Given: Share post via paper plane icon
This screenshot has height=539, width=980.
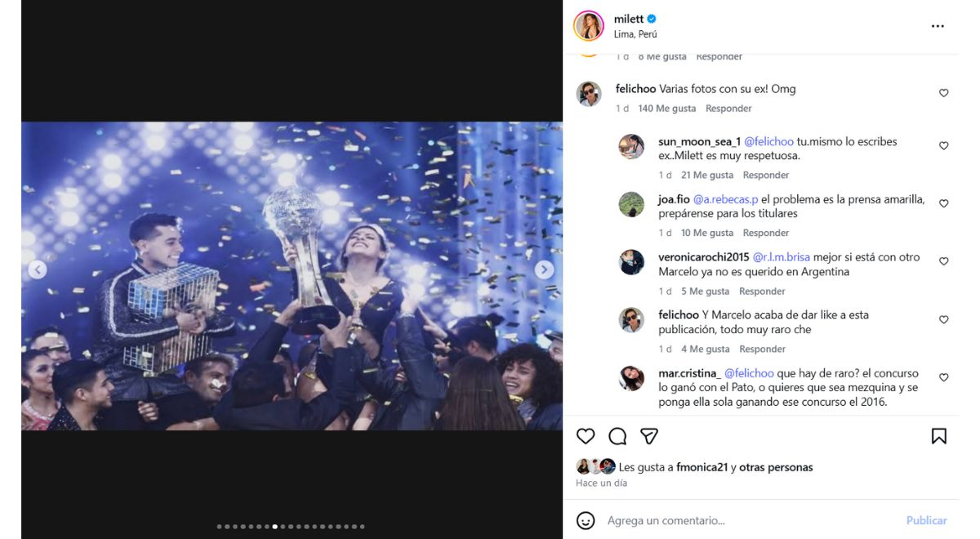Looking at the screenshot, I should click(649, 436).
